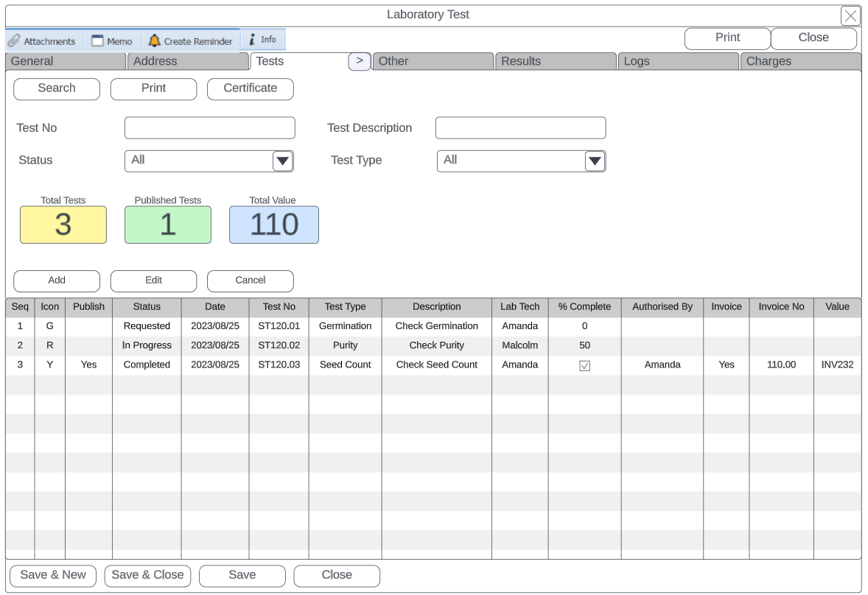Focus the Test No input field
Screen dimensions: 868x595
209,128
